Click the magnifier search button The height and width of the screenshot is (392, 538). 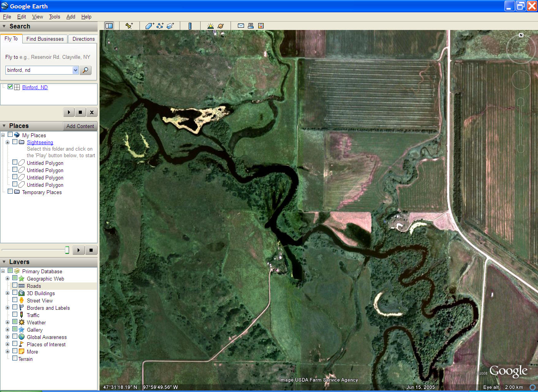85,70
